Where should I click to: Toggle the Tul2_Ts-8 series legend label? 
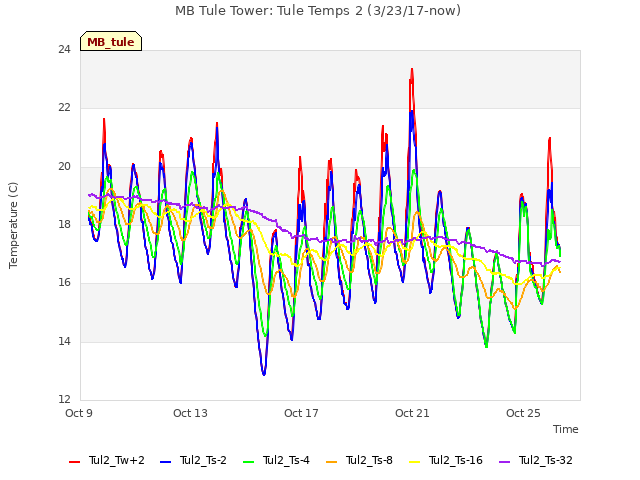(x=369, y=460)
